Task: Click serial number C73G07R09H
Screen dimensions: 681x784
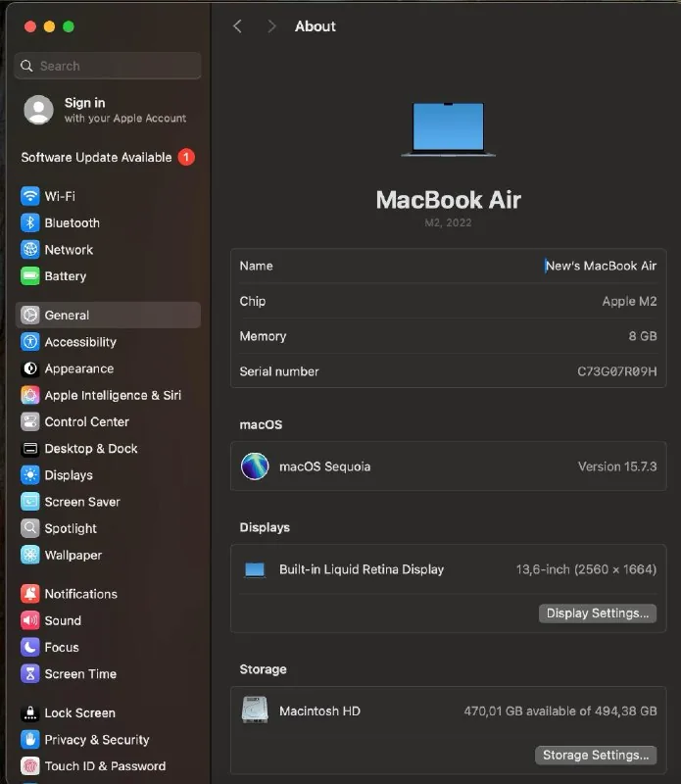Action: pos(617,371)
